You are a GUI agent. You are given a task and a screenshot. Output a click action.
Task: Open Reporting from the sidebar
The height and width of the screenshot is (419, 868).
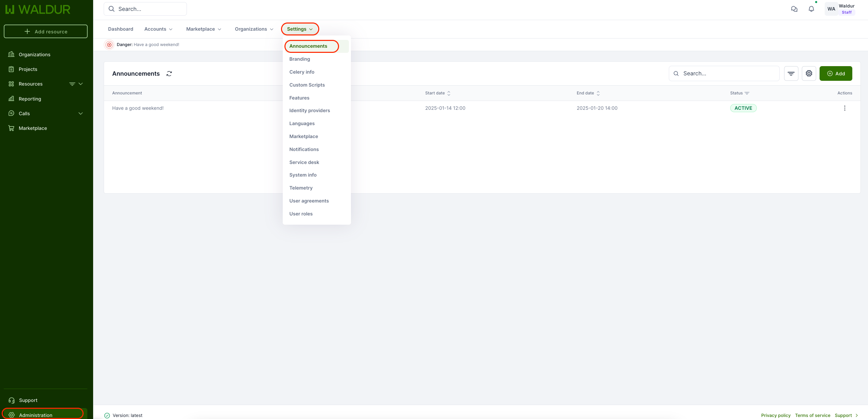30,99
